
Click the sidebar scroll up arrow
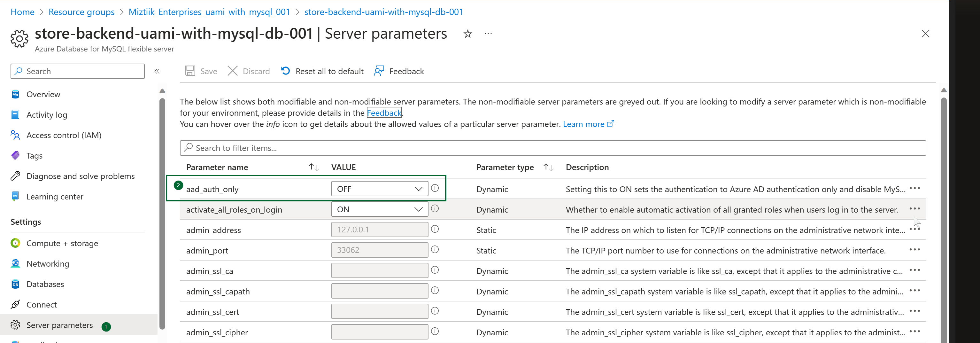pos(162,91)
